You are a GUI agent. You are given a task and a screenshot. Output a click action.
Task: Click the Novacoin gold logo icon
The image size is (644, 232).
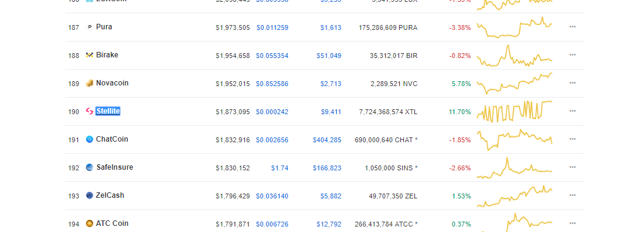pyautogui.click(x=89, y=83)
